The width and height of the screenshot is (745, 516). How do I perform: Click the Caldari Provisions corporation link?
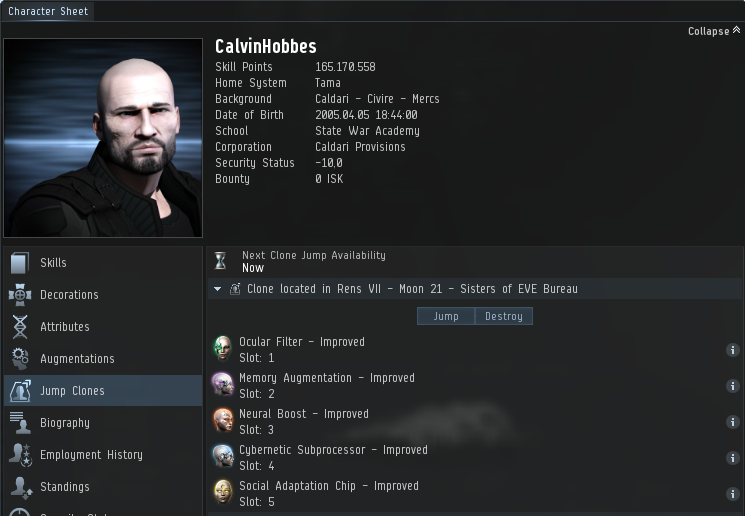(x=360, y=147)
